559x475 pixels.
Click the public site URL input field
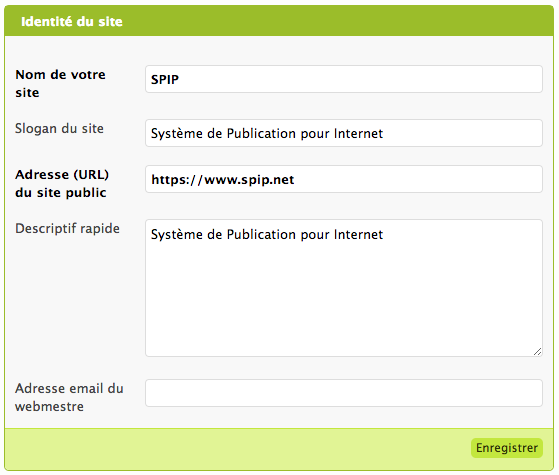(344, 179)
